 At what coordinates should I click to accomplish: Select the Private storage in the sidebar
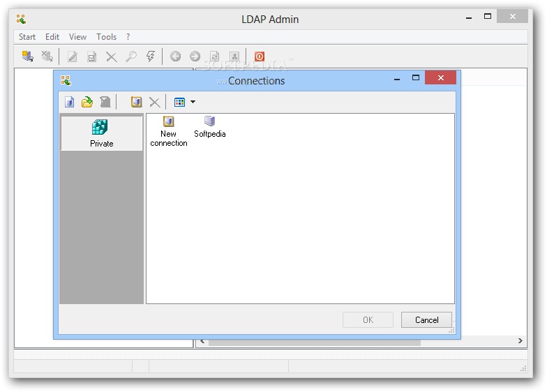(x=102, y=133)
